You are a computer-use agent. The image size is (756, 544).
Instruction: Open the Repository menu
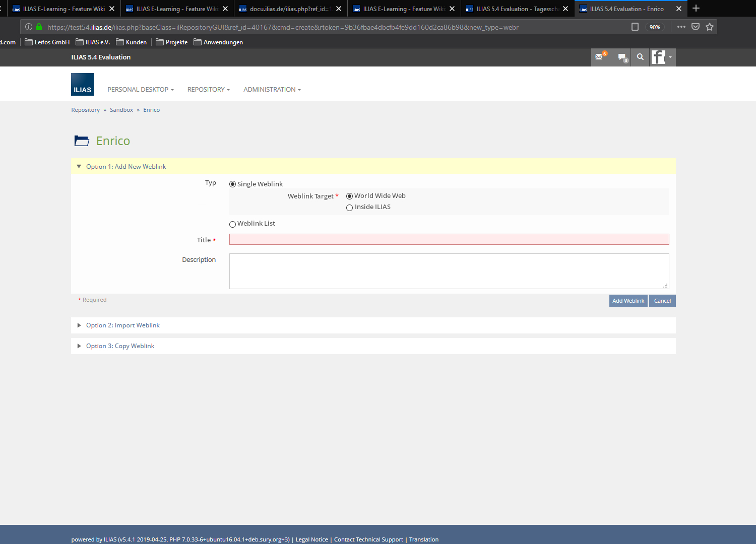click(208, 90)
